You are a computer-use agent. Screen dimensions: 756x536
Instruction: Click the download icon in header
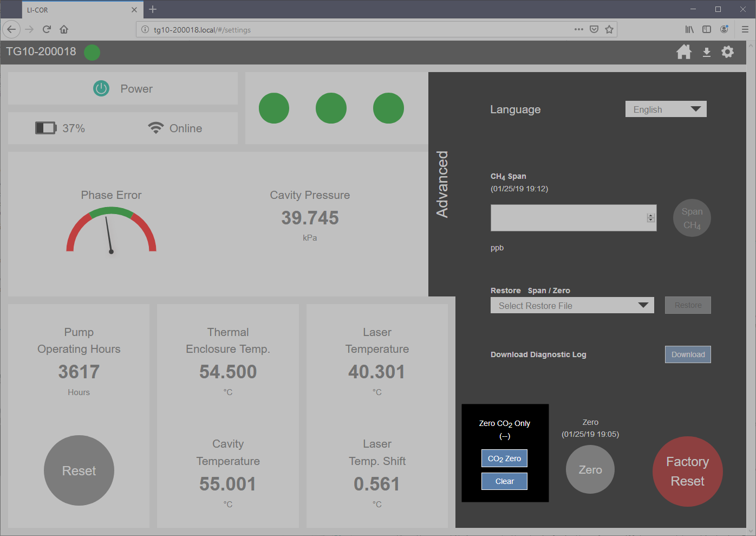pyautogui.click(x=706, y=52)
